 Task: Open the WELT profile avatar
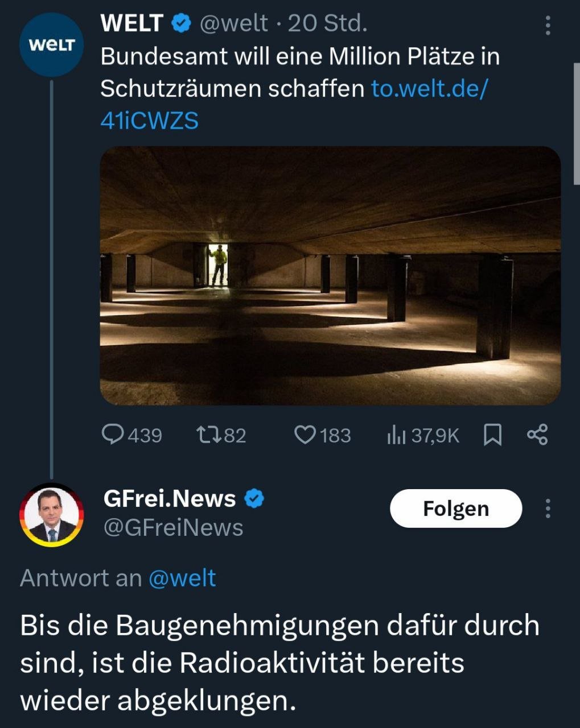click(51, 45)
